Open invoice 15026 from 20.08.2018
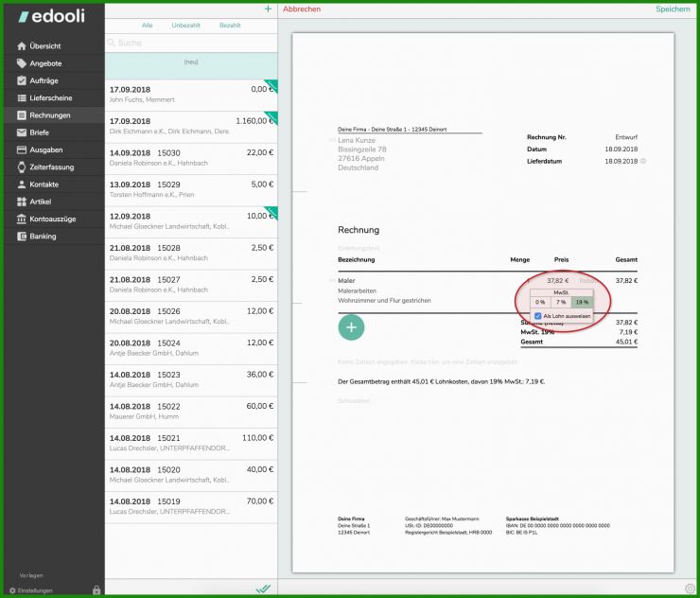Viewport: 700px width, 598px height. point(191,317)
